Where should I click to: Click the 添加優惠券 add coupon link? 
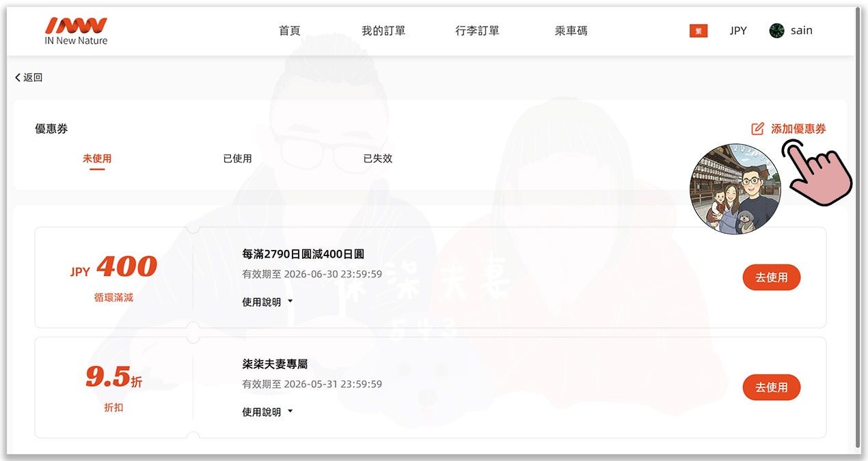(x=798, y=128)
